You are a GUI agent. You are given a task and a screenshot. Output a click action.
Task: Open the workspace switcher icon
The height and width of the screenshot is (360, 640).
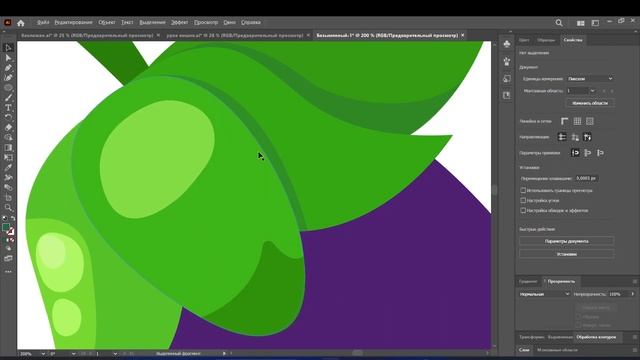click(x=595, y=23)
